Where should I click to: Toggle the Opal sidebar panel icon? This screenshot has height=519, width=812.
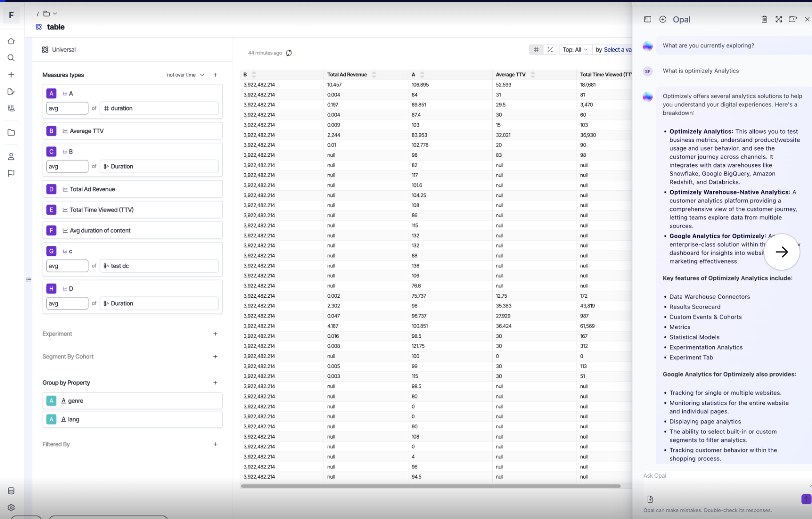(647, 19)
